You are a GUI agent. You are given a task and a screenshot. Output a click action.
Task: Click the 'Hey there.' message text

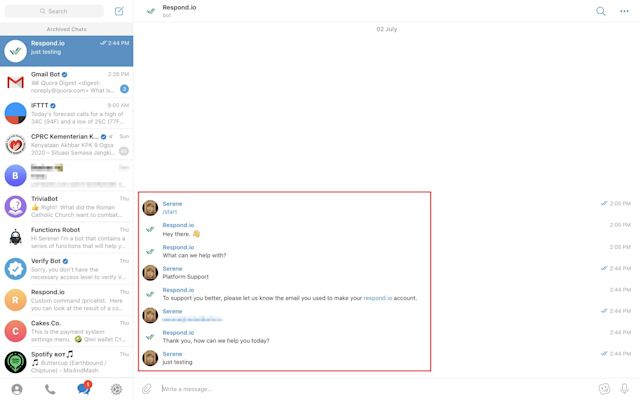click(181, 234)
